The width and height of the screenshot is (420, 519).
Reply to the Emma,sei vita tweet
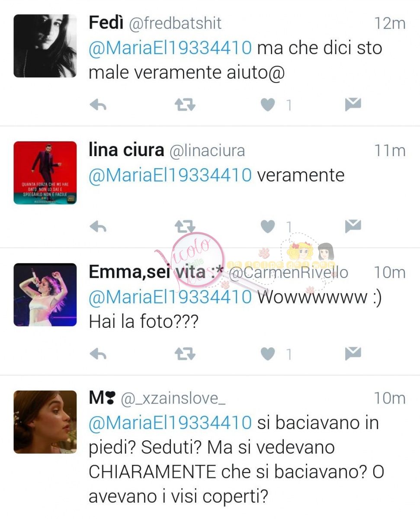98,354
